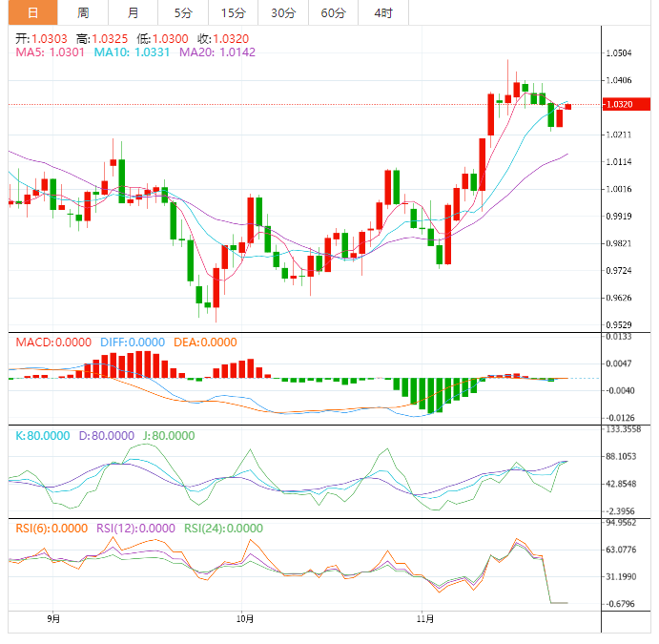Select the 30分 timeframe tab

click(x=282, y=12)
